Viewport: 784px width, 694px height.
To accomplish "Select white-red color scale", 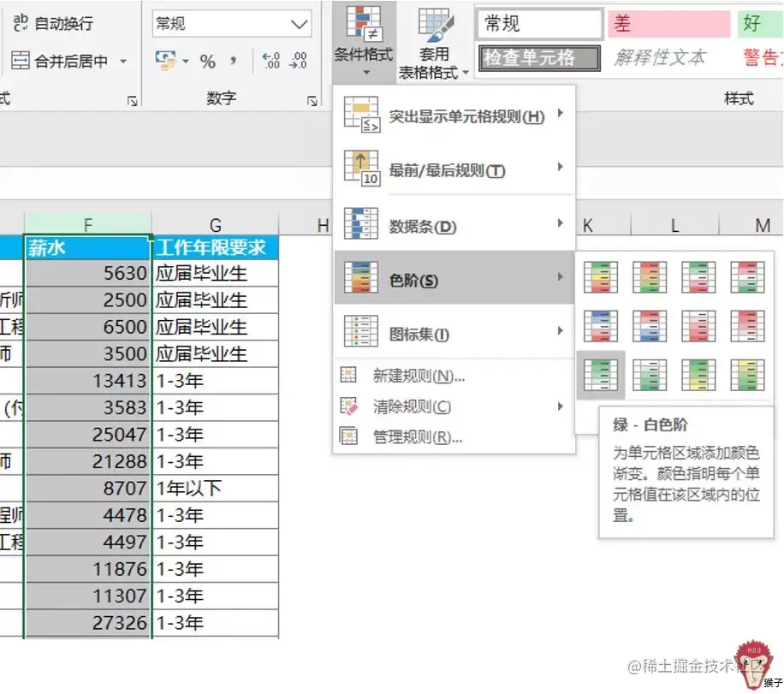I will pos(698,325).
